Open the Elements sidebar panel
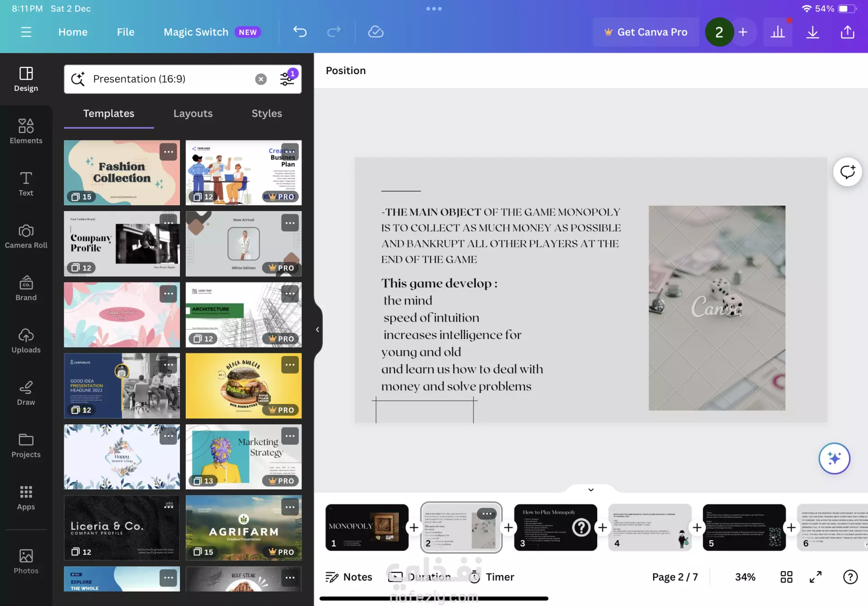 pyautogui.click(x=26, y=131)
